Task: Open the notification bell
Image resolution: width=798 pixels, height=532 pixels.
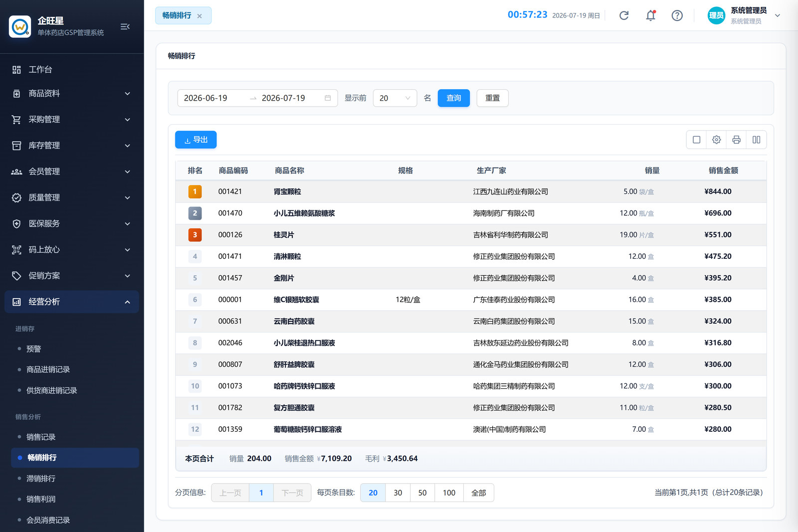Action: pos(650,15)
